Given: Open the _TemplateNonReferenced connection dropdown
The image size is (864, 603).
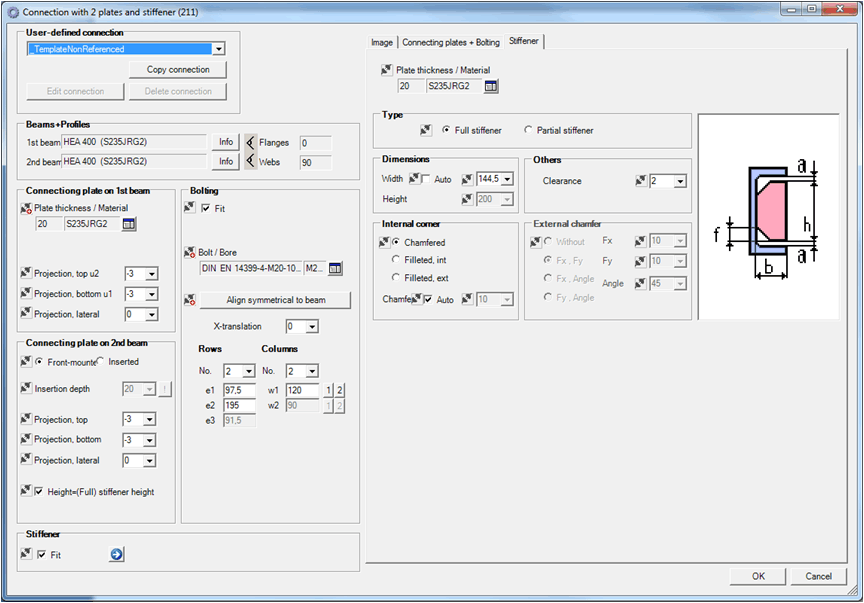Looking at the screenshot, I should [218, 48].
